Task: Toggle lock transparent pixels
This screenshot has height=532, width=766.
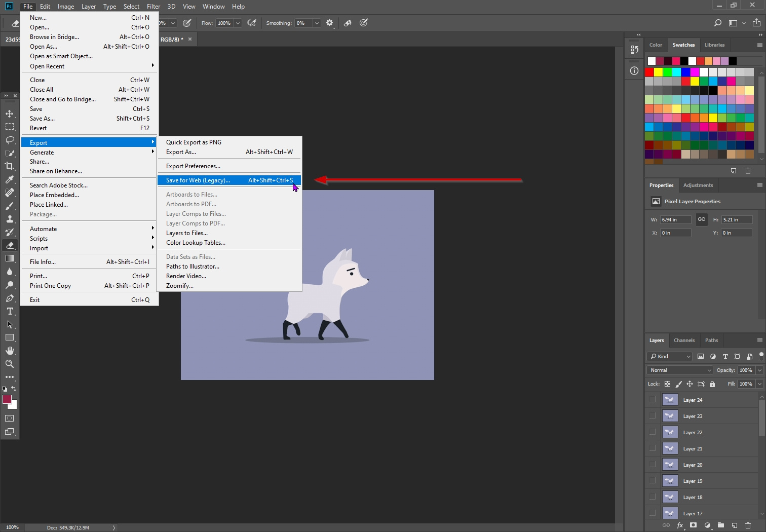Action: click(x=667, y=384)
